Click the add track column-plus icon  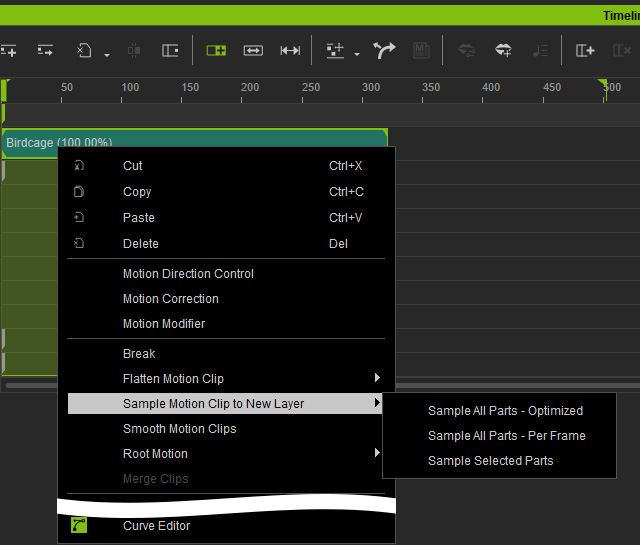click(585, 51)
